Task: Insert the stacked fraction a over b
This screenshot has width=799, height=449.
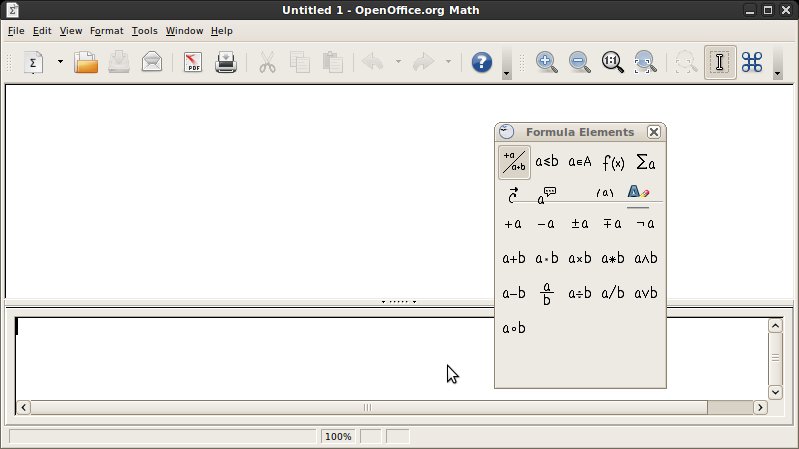Action: [547, 294]
